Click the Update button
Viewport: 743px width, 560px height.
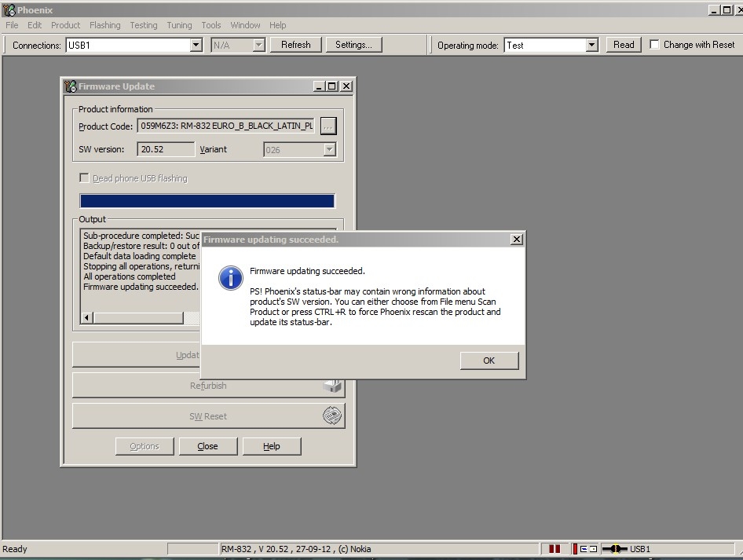pyautogui.click(x=137, y=355)
